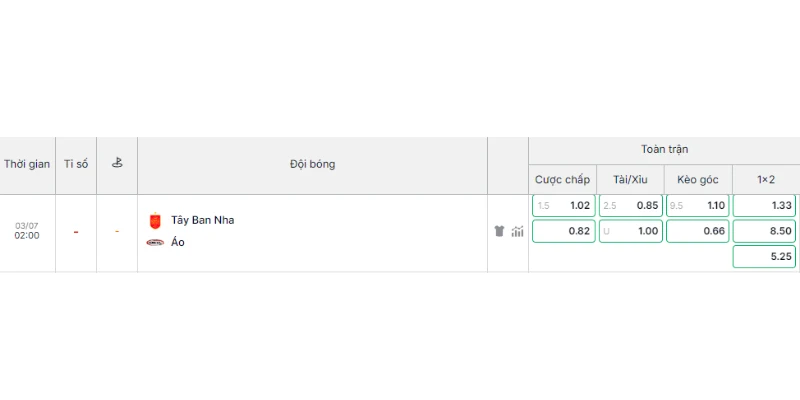Click the Kèo góc column header
The image size is (800, 400).
point(698,180)
